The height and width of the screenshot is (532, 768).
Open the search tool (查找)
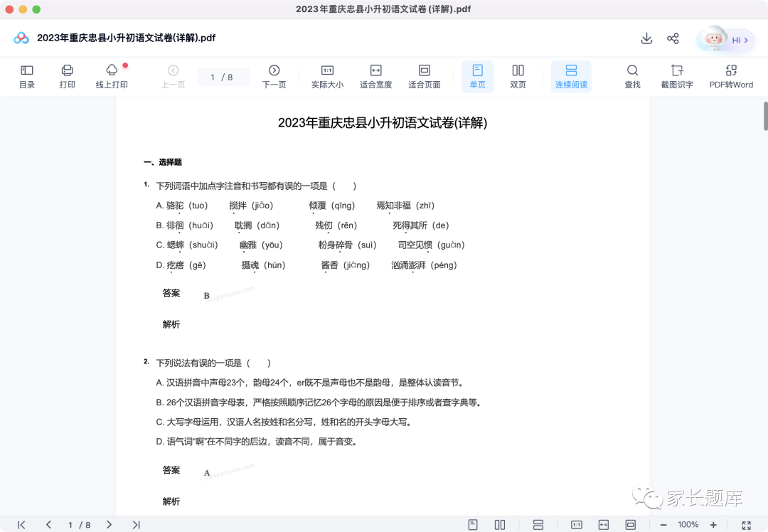click(632, 77)
